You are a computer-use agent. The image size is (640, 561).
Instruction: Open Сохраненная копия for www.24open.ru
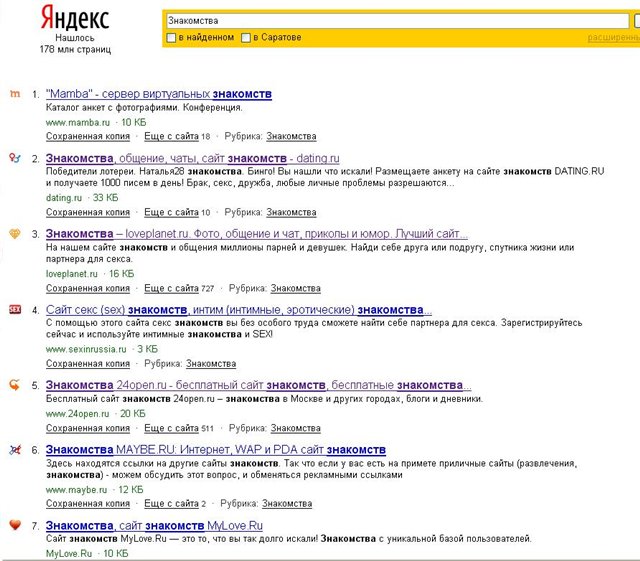point(88,428)
